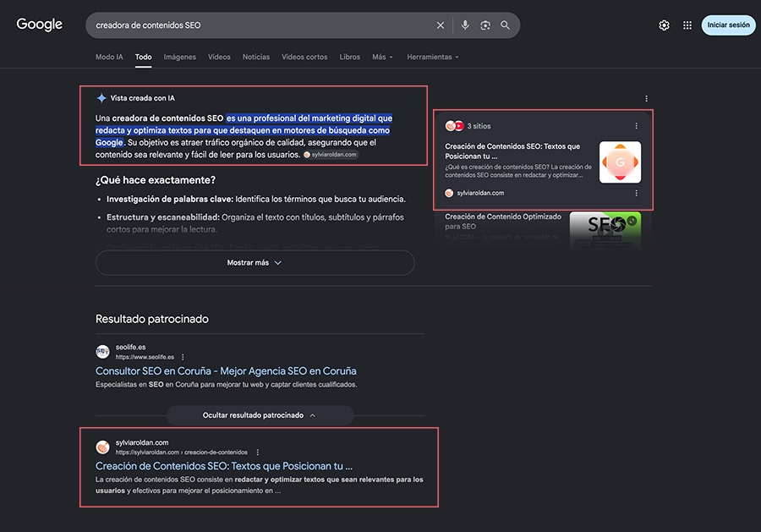Viewport: 761px width, 532px height.
Task: Click sylviaroldan.com favicon in the sources card
Action: pos(449,193)
